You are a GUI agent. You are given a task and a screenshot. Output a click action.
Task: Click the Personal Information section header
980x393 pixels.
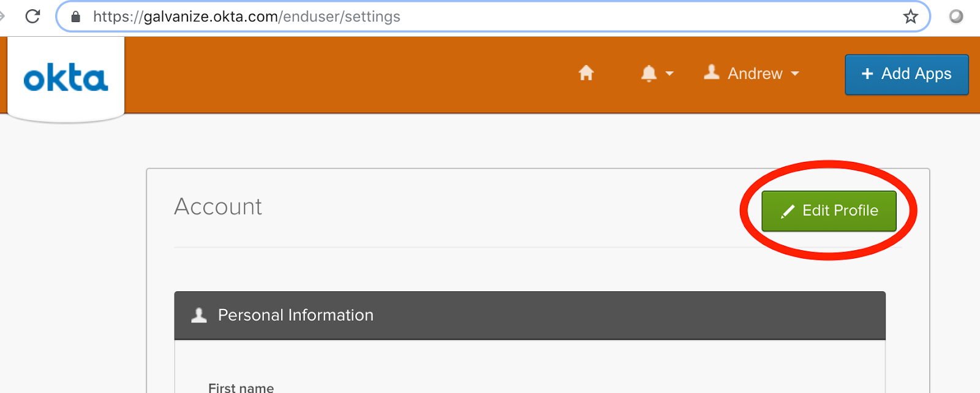530,315
